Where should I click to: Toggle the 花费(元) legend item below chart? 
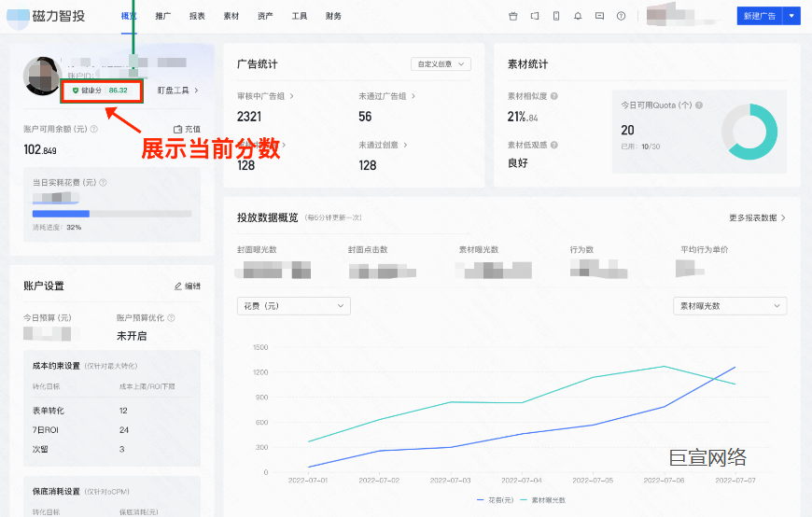click(x=495, y=500)
